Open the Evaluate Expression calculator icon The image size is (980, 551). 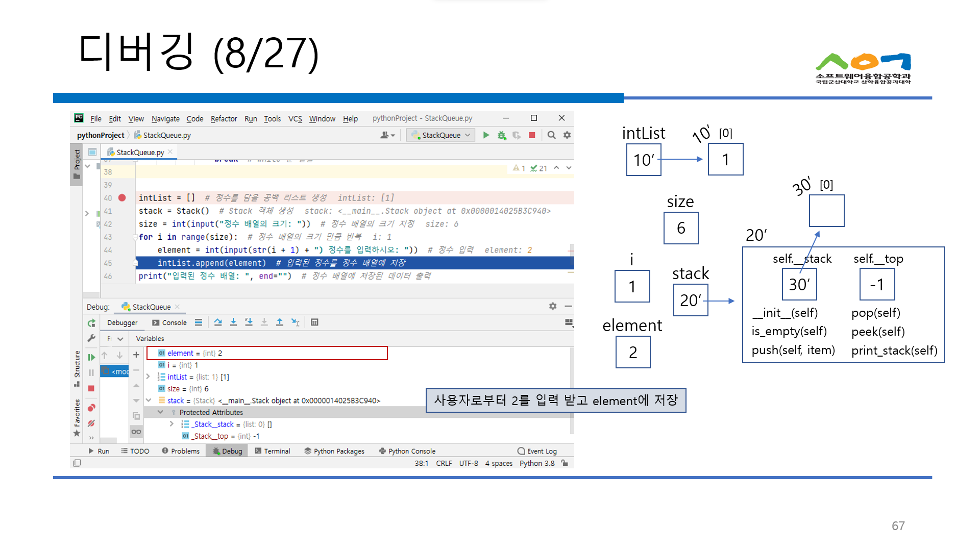[x=314, y=322]
